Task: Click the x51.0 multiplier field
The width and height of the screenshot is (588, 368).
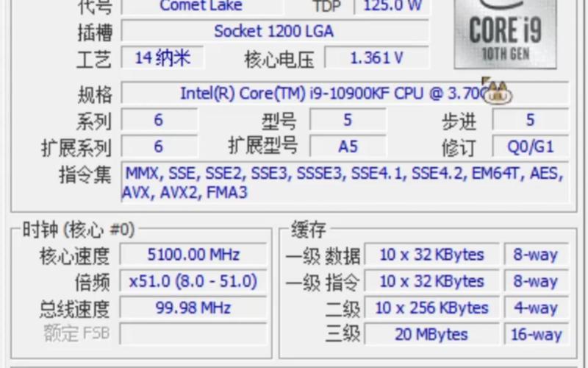Action: point(193,281)
